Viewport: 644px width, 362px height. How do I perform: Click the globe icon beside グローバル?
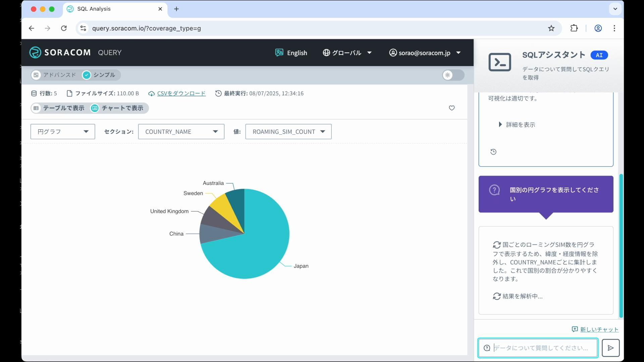326,53
